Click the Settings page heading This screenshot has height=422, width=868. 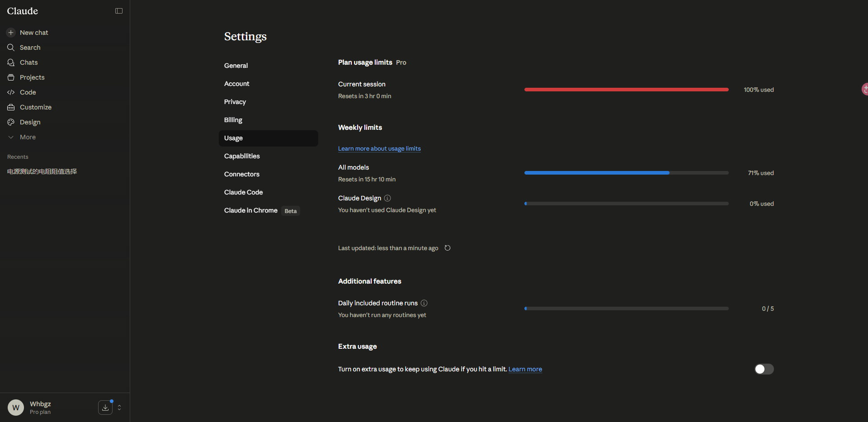pyautogui.click(x=245, y=36)
